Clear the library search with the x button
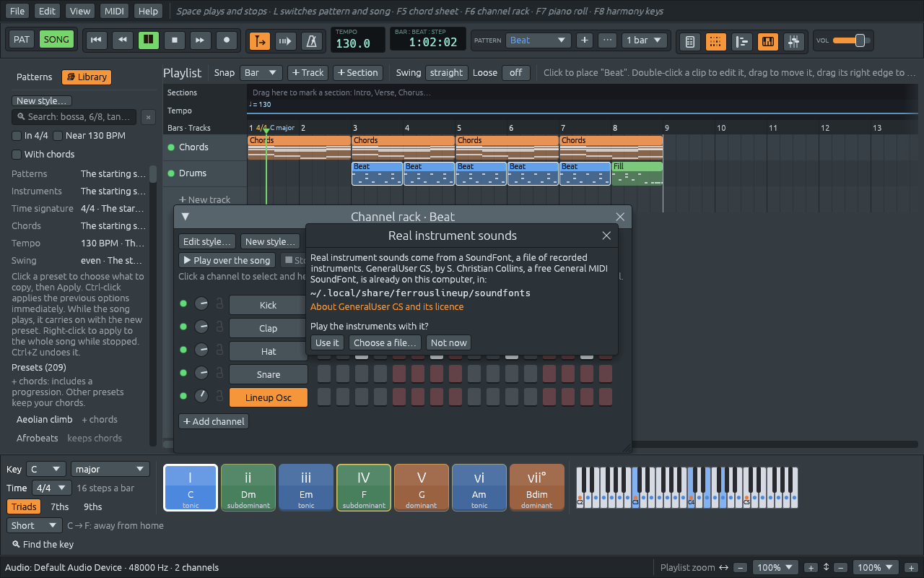The height and width of the screenshot is (578, 924). 147,117
